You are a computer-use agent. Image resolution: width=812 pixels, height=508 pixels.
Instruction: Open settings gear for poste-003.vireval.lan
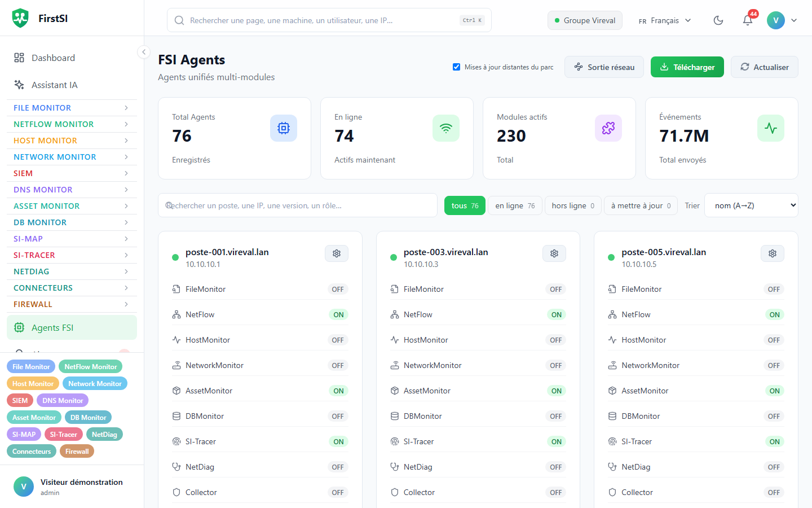click(554, 253)
